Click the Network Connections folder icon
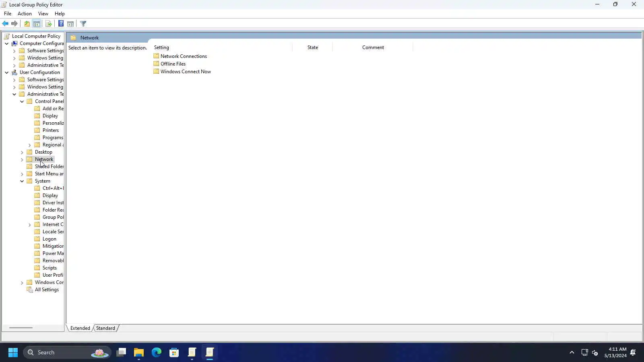 tap(156, 56)
